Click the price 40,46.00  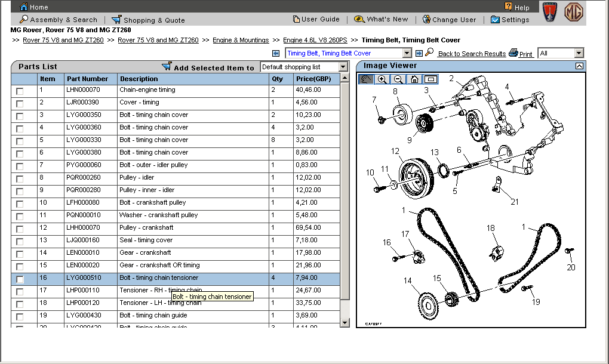(309, 90)
